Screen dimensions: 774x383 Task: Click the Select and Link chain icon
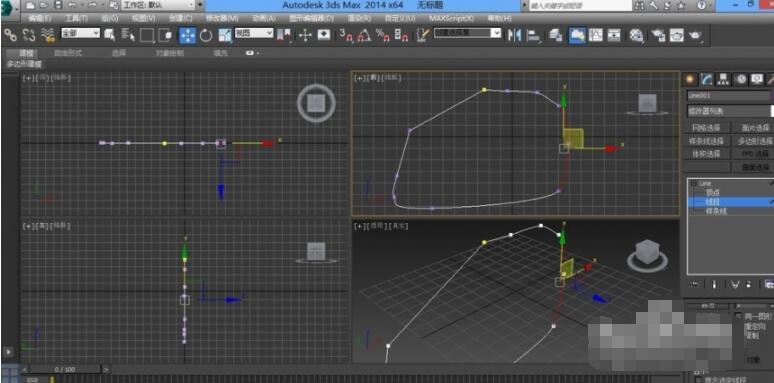[x=10, y=35]
